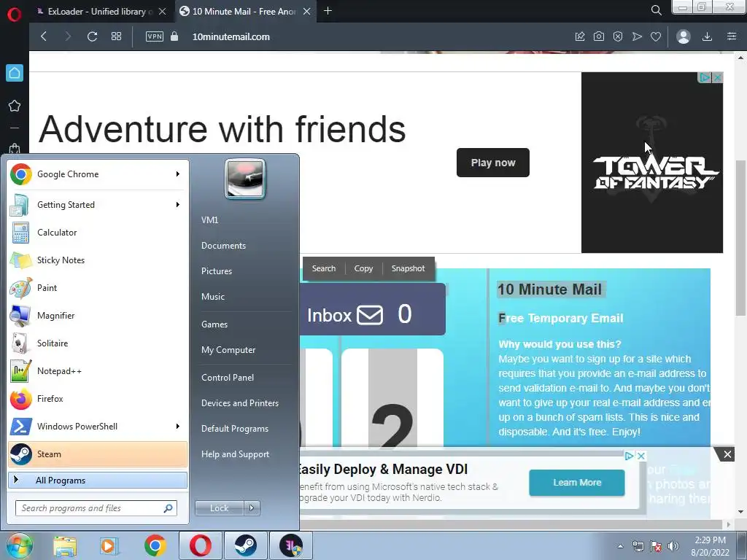Click the page vertical scrollbar thumb
This screenshot has height=560, width=747.
tap(740, 238)
